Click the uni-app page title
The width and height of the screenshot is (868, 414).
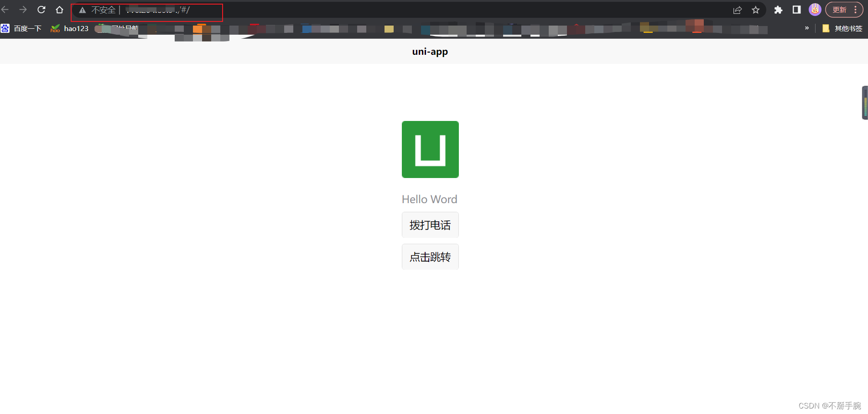(430, 52)
